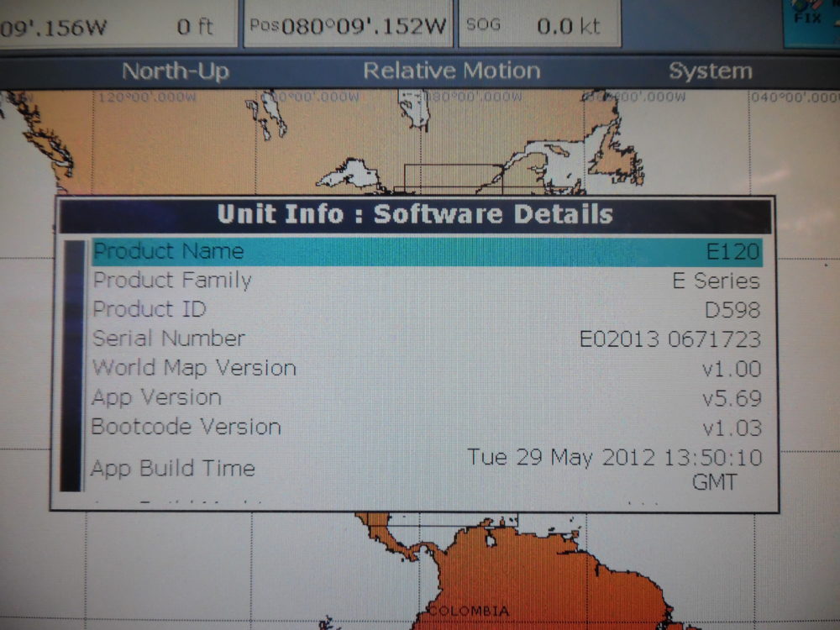
Task: Click the System label in status bar
Action: [710, 71]
